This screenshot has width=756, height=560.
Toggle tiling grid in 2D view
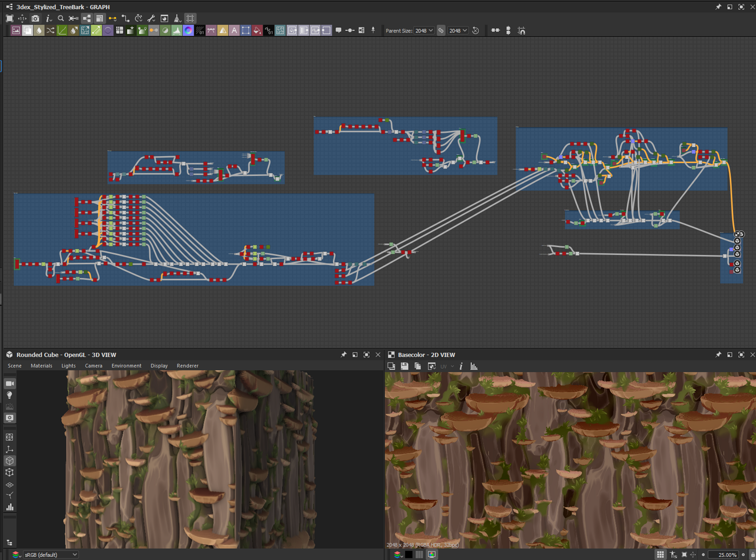point(661,555)
